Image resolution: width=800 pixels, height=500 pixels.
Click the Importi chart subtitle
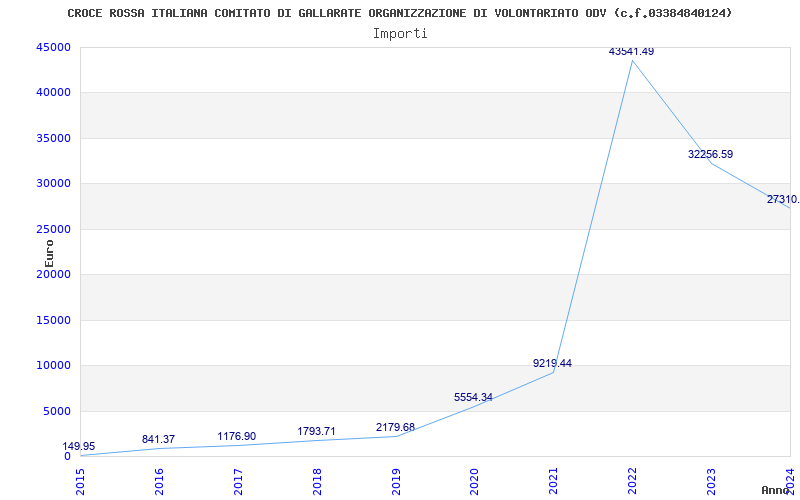[x=400, y=34]
